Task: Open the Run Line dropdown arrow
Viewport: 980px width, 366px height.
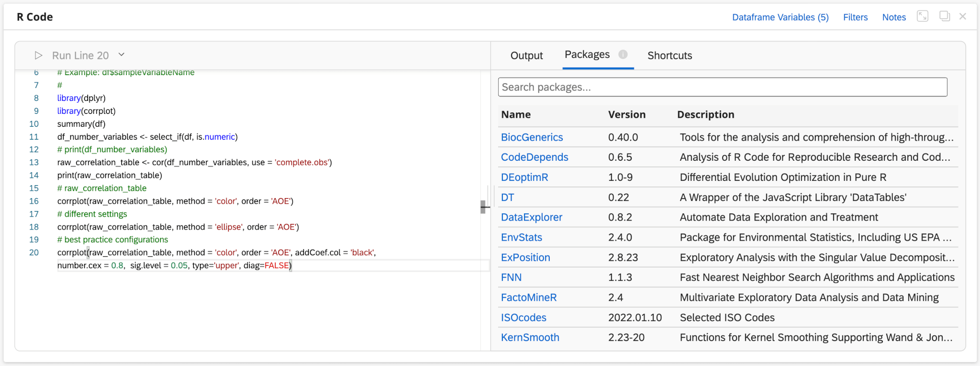Action: (122, 55)
